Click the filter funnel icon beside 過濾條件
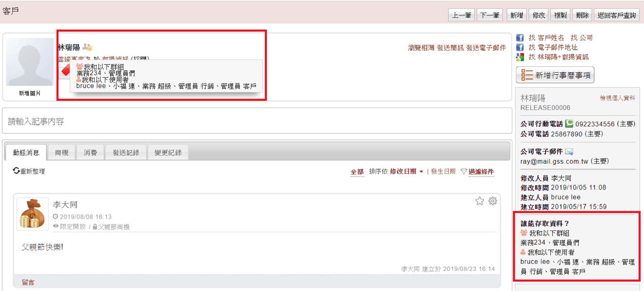The image size is (644, 291). click(464, 171)
